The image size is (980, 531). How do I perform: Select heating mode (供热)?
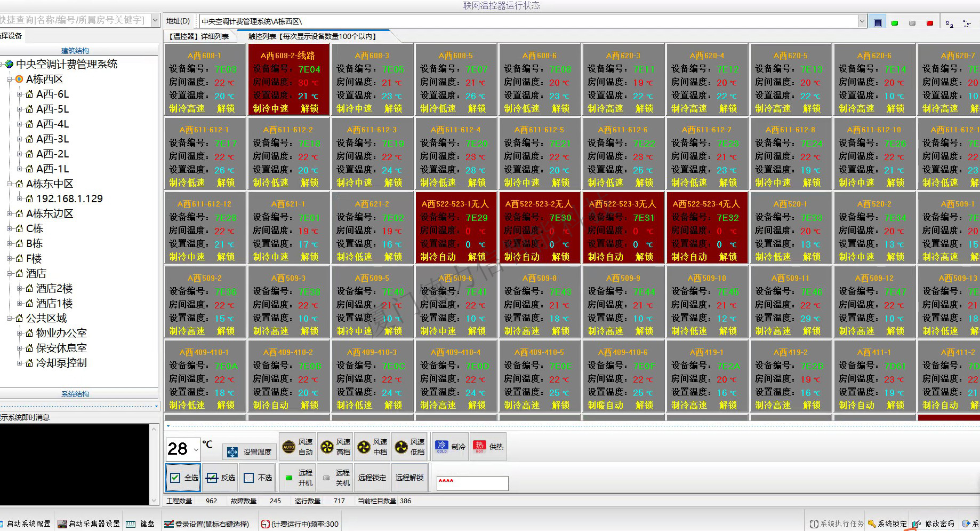(488, 447)
